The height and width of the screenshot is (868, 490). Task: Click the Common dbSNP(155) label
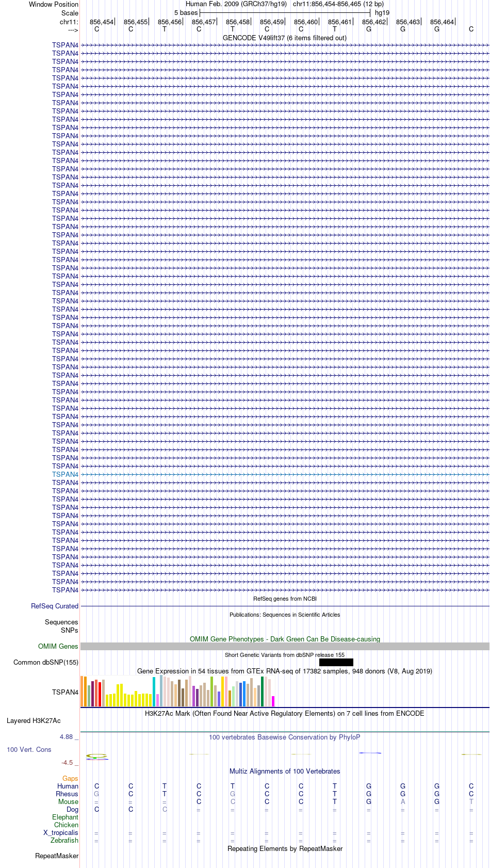click(x=46, y=663)
